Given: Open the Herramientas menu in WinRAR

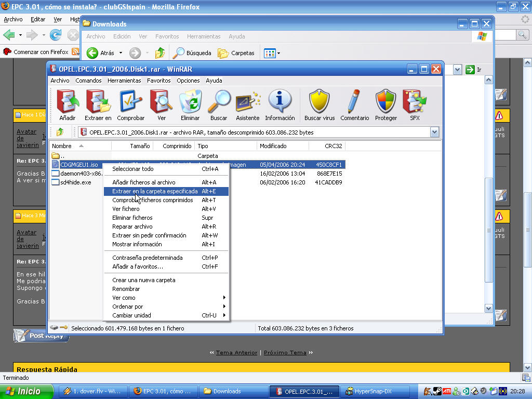Looking at the screenshot, I should click(124, 81).
